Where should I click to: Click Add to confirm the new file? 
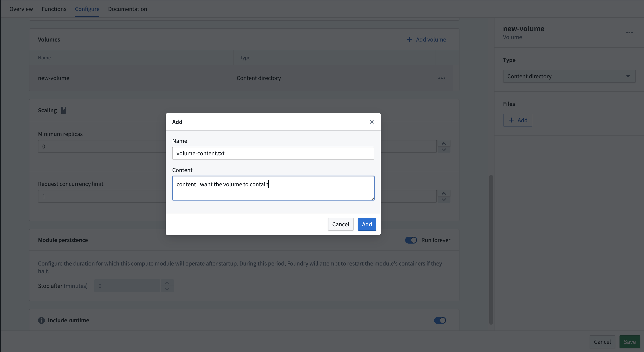tap(366, 224)
